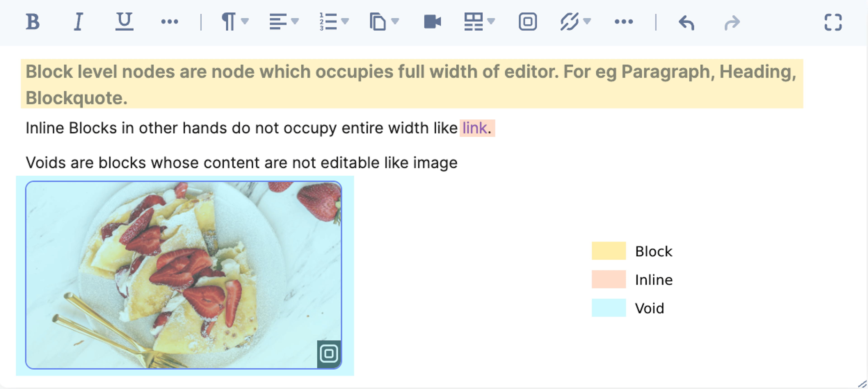Open the 'link' hyperlink in the paragraph

474,128
